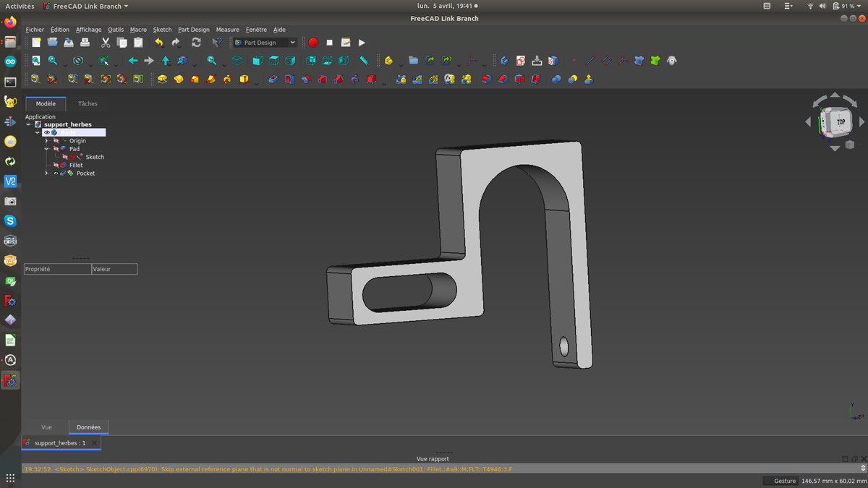
Task: Click the Pocket tool blue-red icon
Action: [273, 79]
